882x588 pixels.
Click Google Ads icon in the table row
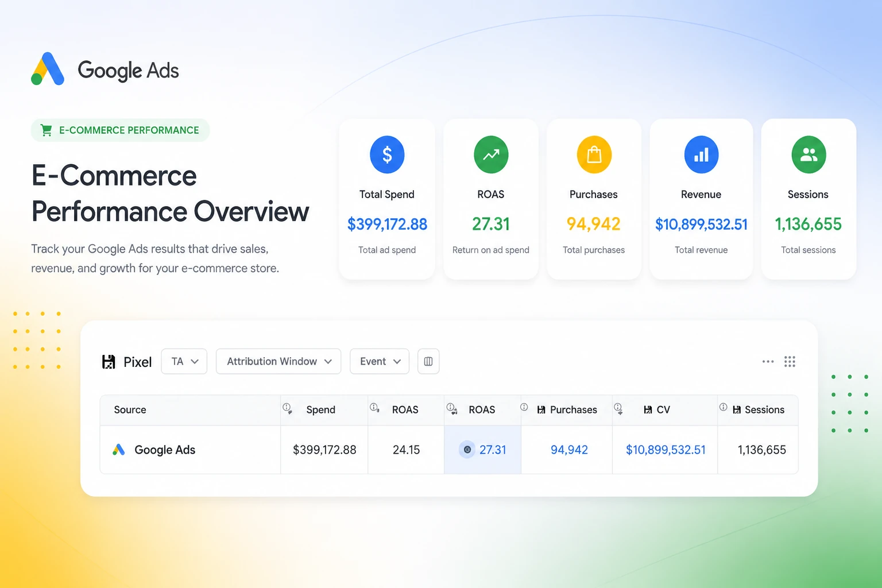coord(119,450)
